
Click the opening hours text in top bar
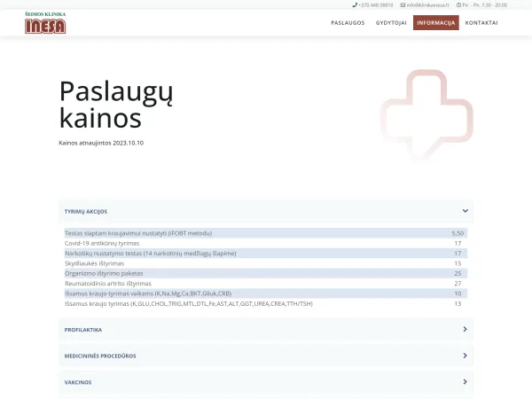484,5
